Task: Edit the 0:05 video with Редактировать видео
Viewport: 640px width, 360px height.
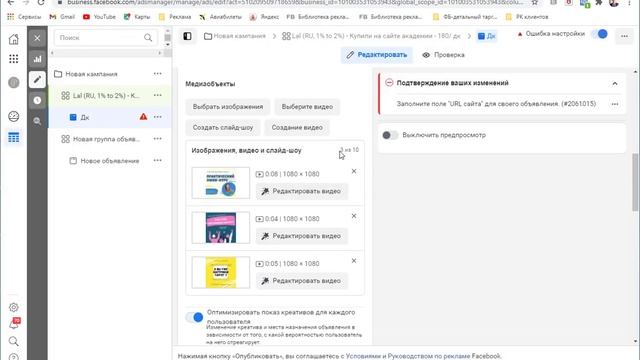Action: (302, 281)
